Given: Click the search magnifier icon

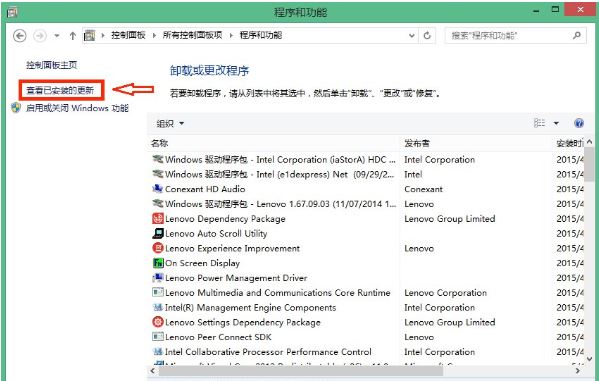Looking at the screenshot, I should point(577,36).
